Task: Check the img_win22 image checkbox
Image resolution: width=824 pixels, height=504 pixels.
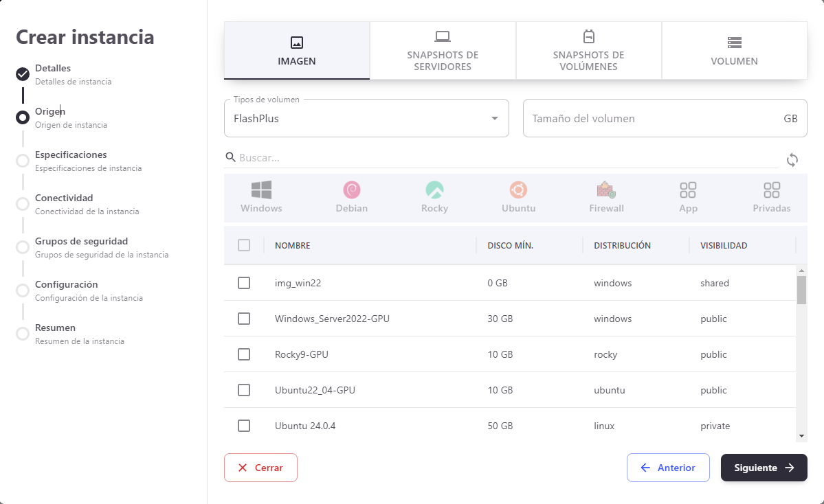Action: tap(244, 283)
